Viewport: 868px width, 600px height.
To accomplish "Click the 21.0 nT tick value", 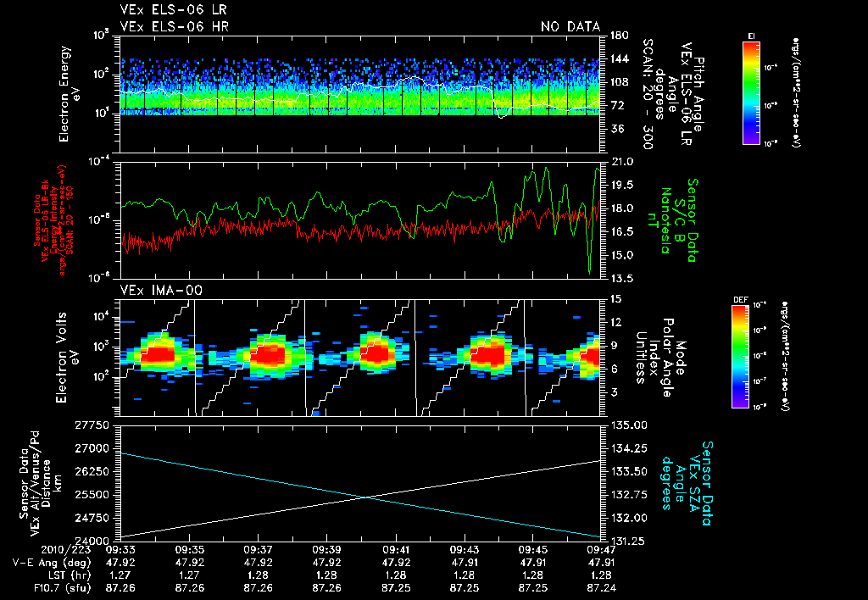I will 621,162.
